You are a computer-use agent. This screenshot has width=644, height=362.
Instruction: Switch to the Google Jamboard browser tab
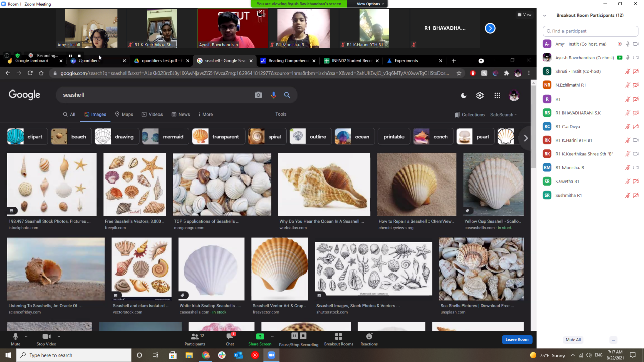pos(32,61)
